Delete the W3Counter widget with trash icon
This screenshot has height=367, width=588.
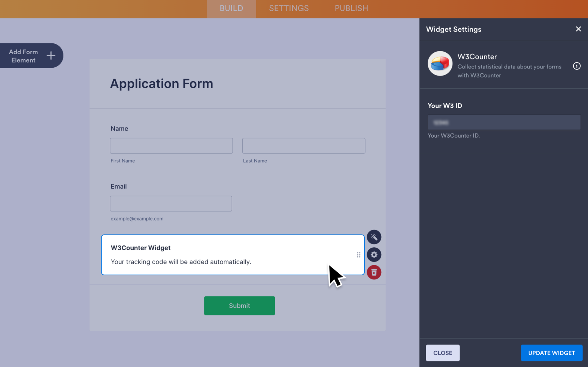[374, 272]
